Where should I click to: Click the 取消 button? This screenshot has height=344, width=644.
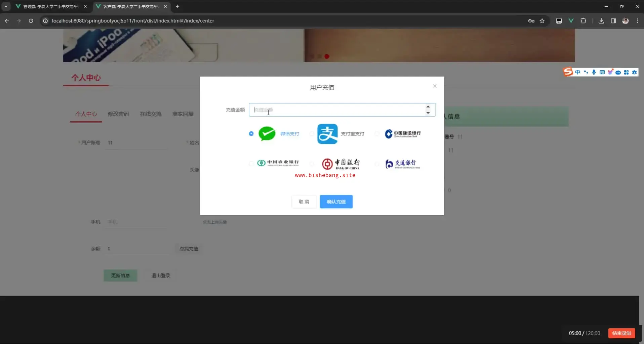[x=304, y=202]
